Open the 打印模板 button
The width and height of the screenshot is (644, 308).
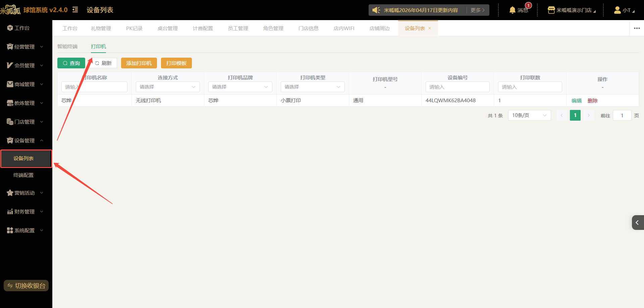point(176,63)
